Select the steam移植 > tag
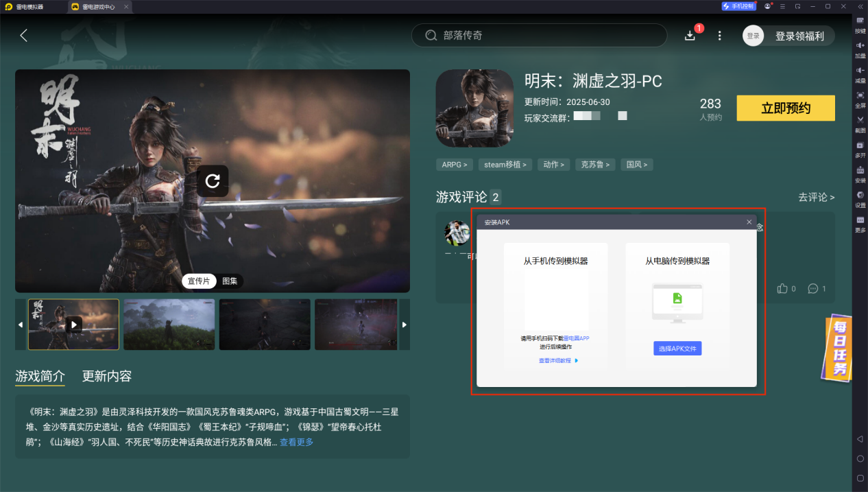 pyautogui.click(x=505, y=165)
